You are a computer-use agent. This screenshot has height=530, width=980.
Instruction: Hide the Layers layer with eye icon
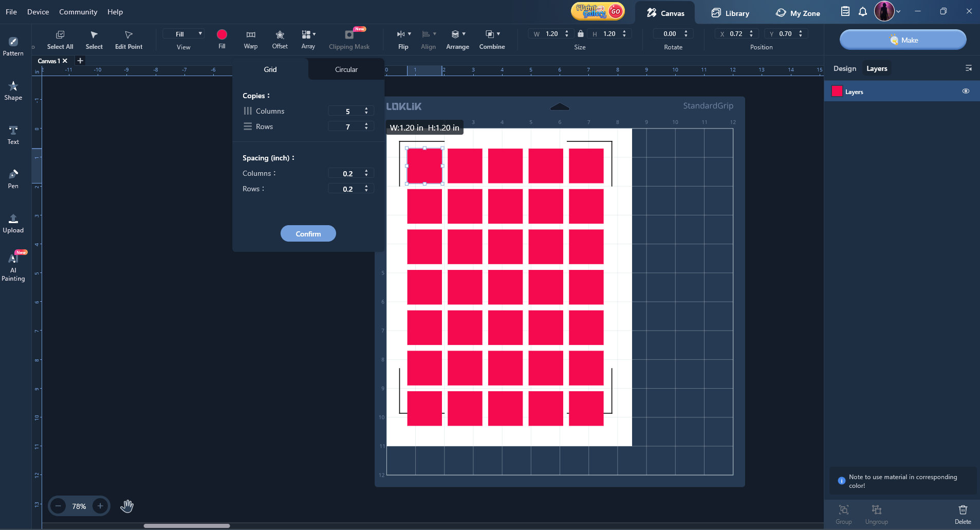pyautogui.click(x=966, y=91)
